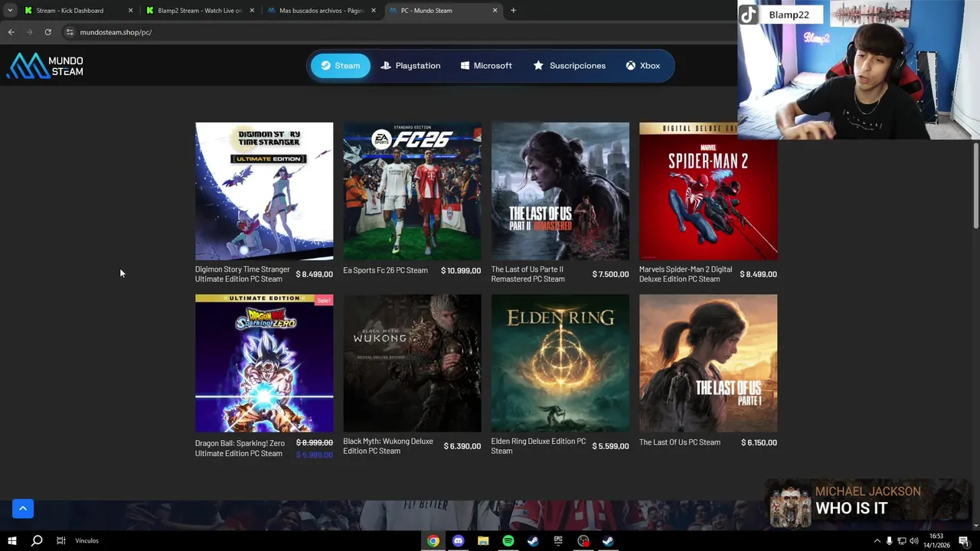This screenshot has width=980, height=551.
Task: Click the $7.500,00 price label
Action: click(x=610, y=274)
